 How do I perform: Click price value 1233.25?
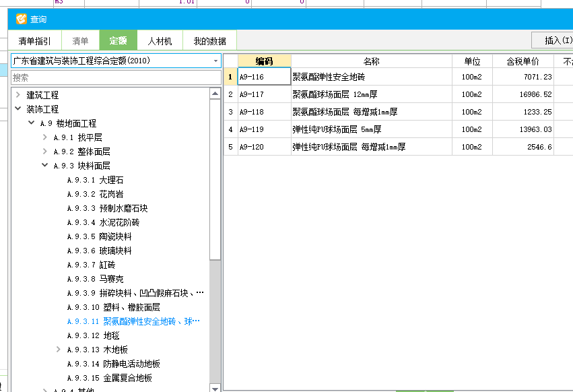point(537,112)
